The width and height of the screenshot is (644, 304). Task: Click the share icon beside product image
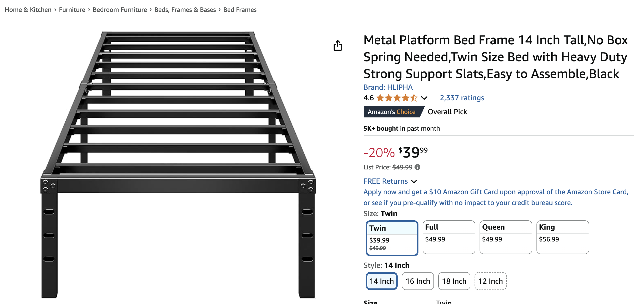pyautogui.click(x=338, y=46)
